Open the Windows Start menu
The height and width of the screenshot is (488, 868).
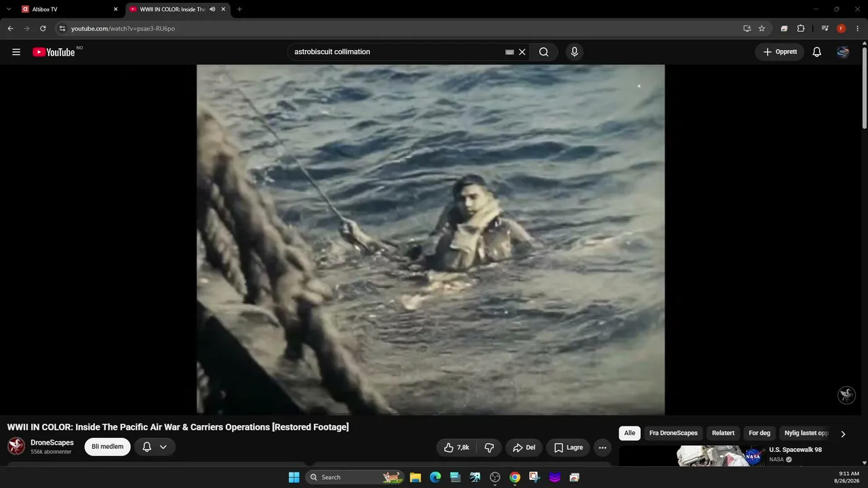click(294, 477)
